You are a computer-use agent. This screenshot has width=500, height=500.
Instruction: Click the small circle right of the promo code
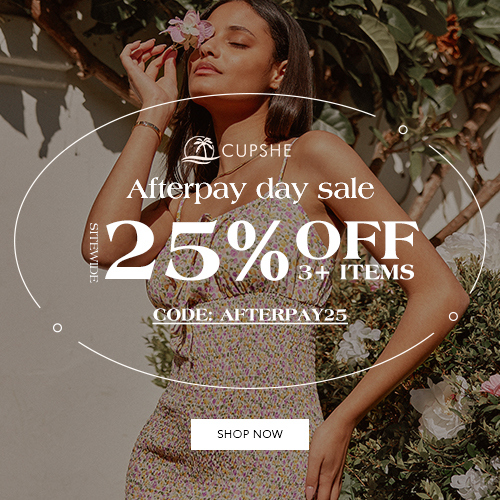(453, 316)
